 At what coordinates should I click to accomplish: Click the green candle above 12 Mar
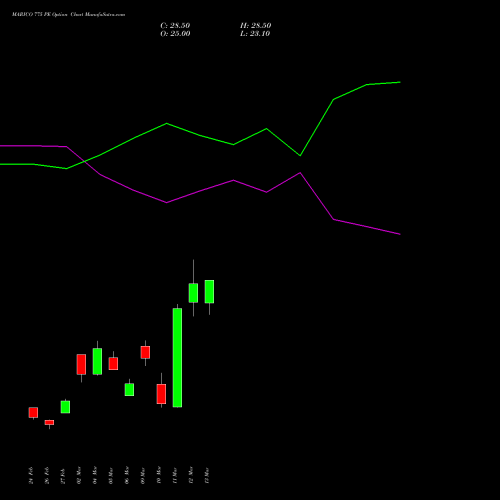pos(193,293)
